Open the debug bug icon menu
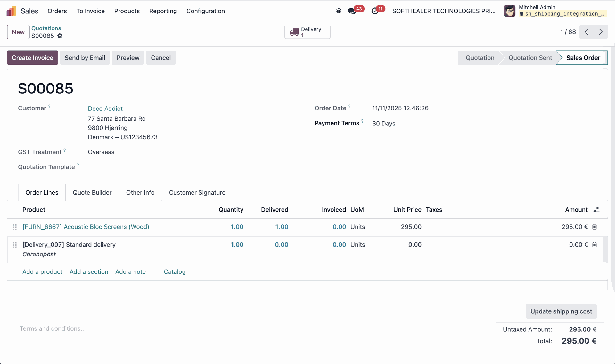Viewport: 615px width, 364px height. click(x=339, y=11)
